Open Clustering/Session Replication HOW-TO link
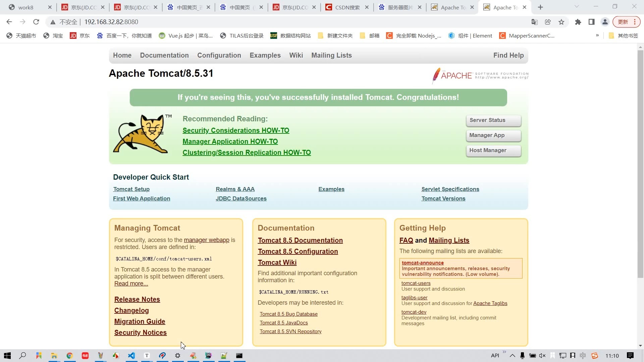Viewport: 644px width, 362px height. tap(247, 153)
